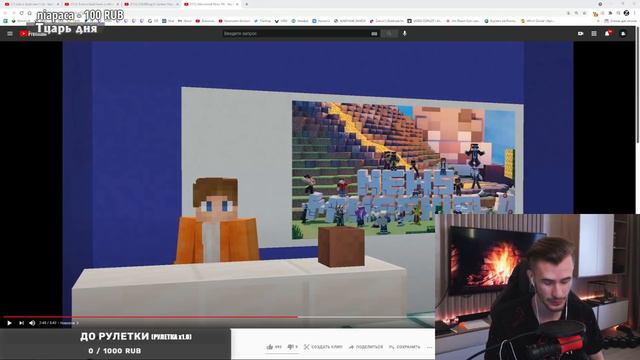Image resolution: width=640 pixels, height=360 pixels.
Task: Open the more actions three dots menu
Action: coord(429,347)
